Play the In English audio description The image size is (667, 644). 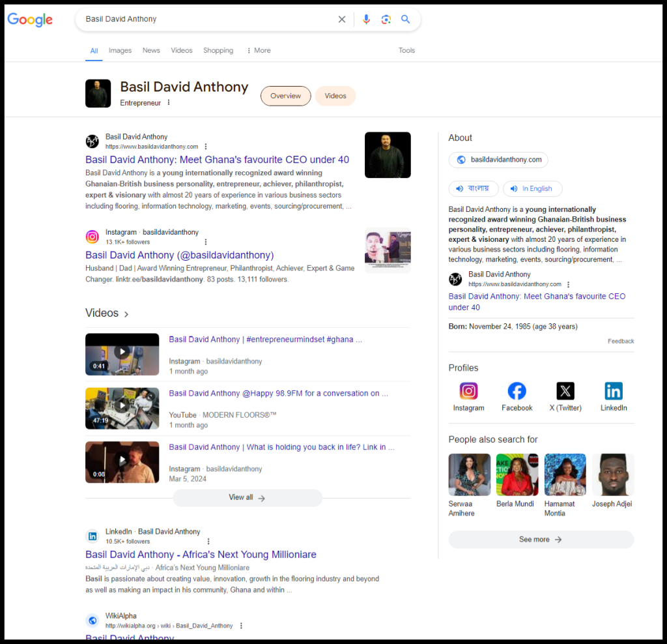point(532,188)
